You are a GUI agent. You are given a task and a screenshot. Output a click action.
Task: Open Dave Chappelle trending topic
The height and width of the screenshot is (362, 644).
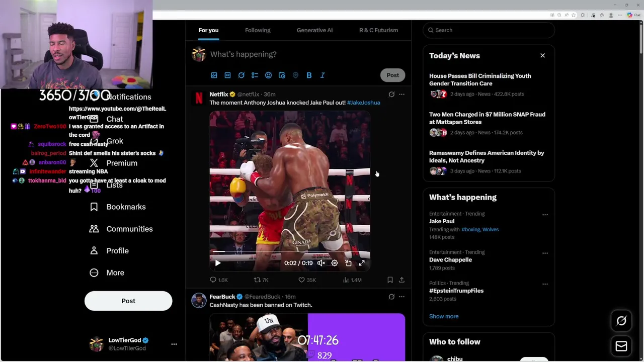pos(450,260)
